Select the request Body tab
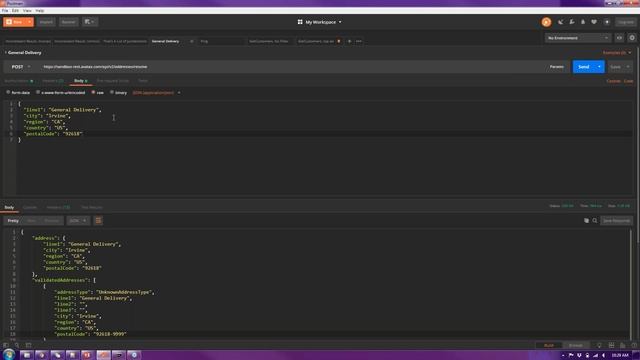The height and width of the screenshot is (360, 640). 80,81
